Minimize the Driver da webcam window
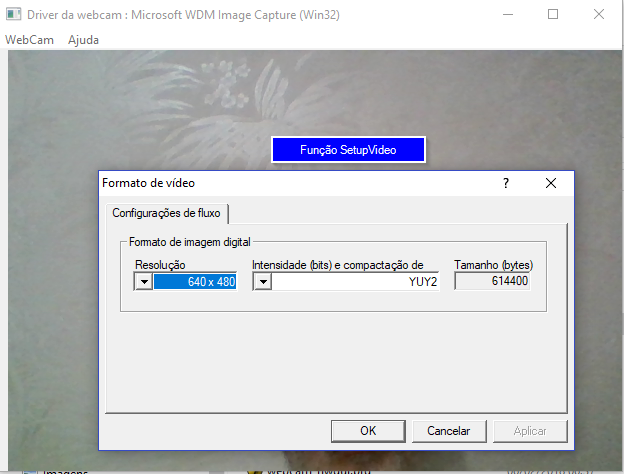This screenshot has width=624, height=474. coord(508,14)
